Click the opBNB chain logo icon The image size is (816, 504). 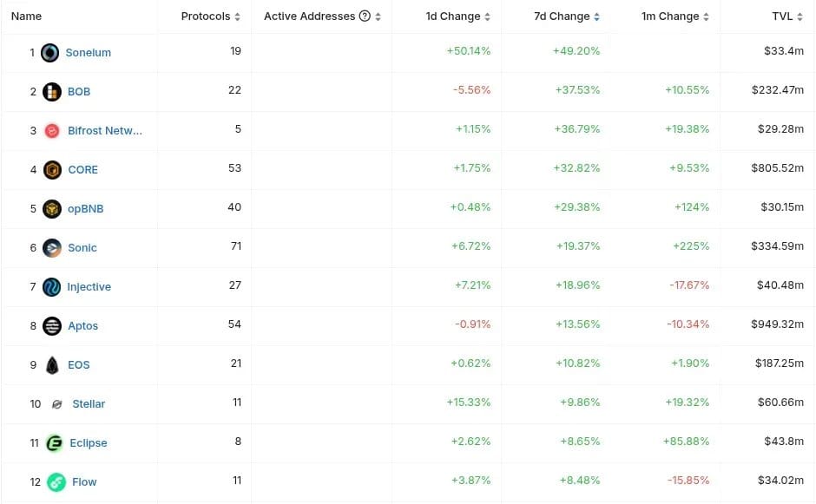tap(52, 208)
